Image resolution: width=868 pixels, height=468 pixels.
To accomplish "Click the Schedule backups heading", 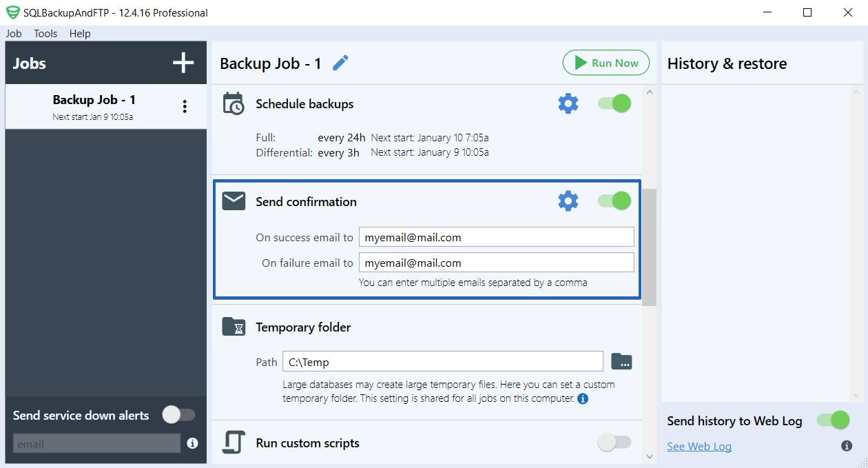I will [x=304, y=104].
